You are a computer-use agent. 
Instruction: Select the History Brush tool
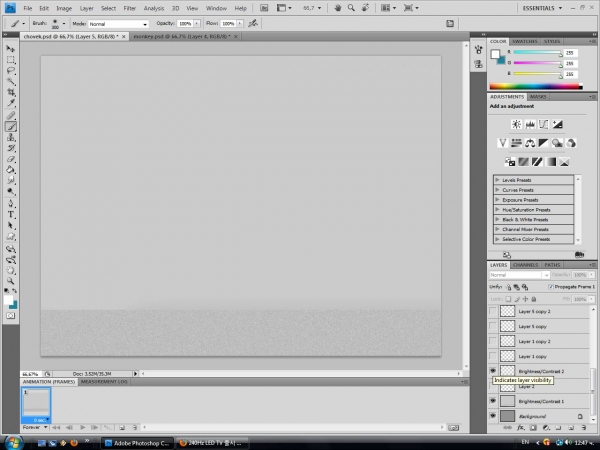coord(11,148)
